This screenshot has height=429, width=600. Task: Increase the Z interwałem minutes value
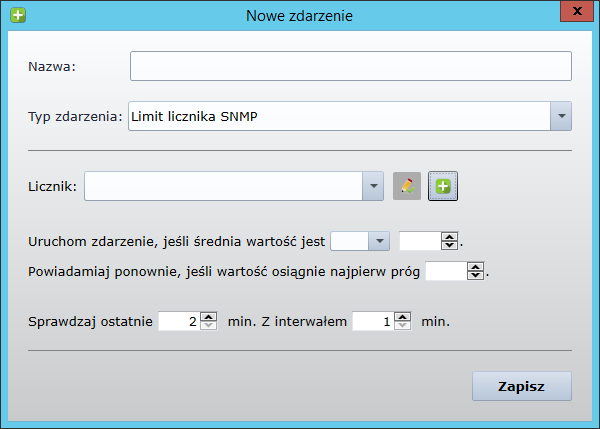pos(403,317)
